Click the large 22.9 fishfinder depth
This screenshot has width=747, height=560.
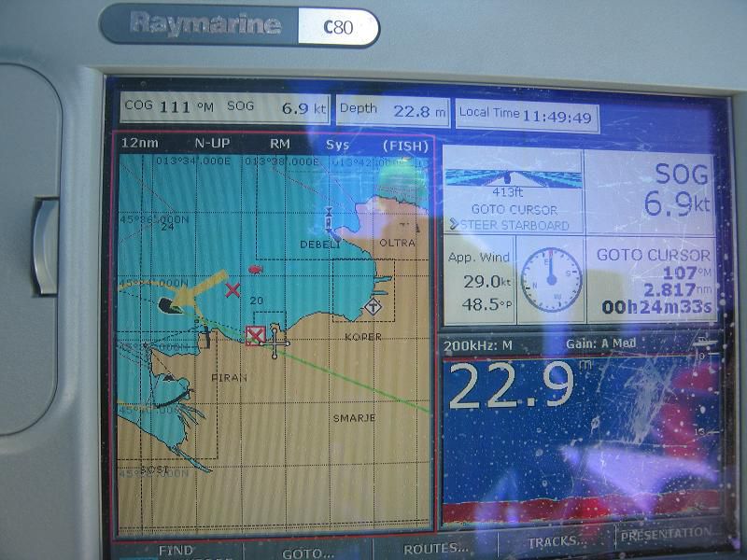pyautogui.click(x=512, y=385)
